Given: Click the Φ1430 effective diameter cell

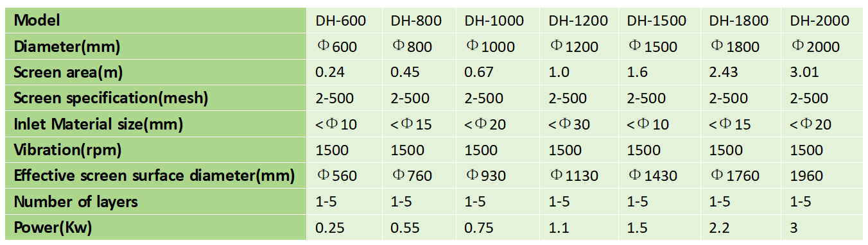Looking at the screenshot, I should pos(653,176).
